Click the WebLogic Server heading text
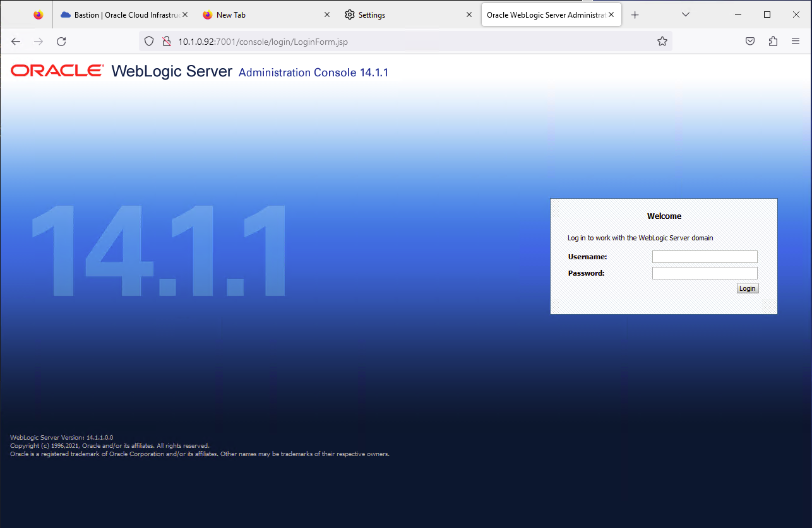Screen dimensions: 812x528 click(172, 71)
